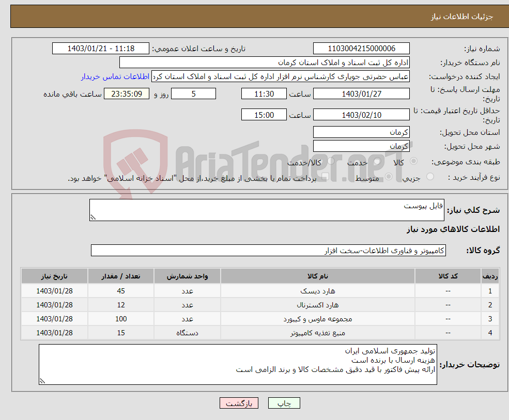Image resolution: width=509 pixels, height=420 pixels.
Task: Click the تعداد / مقدار column header
Action: pos(121,276)
